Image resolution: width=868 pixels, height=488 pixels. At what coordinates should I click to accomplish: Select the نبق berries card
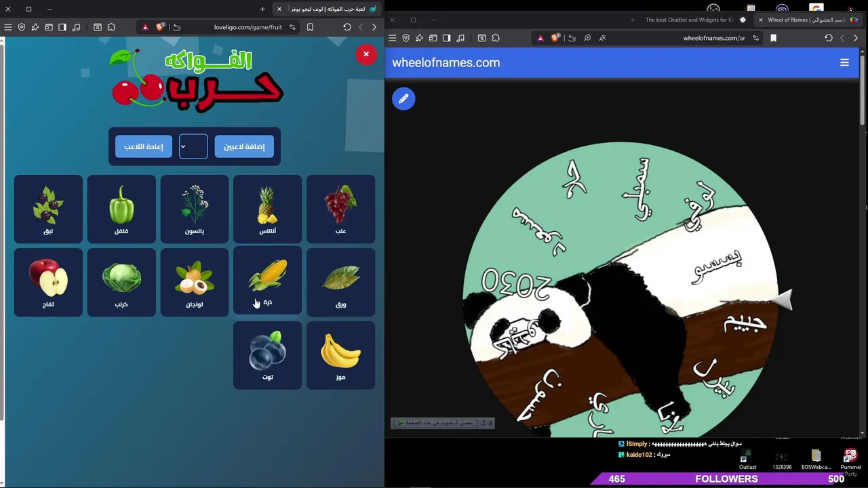point(48,209)
